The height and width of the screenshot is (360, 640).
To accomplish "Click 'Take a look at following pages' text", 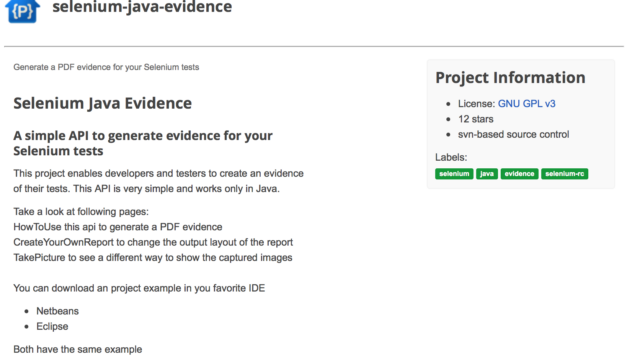I will point(81,212).
